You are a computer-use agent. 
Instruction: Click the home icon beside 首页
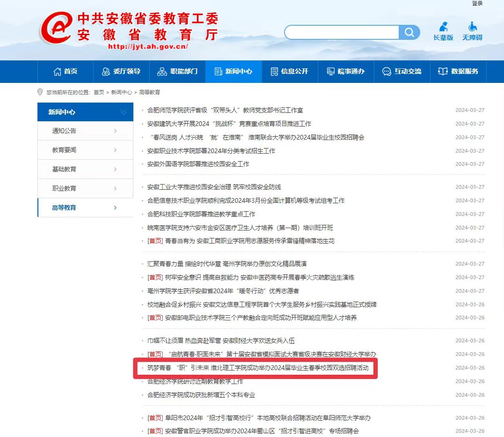57,72
